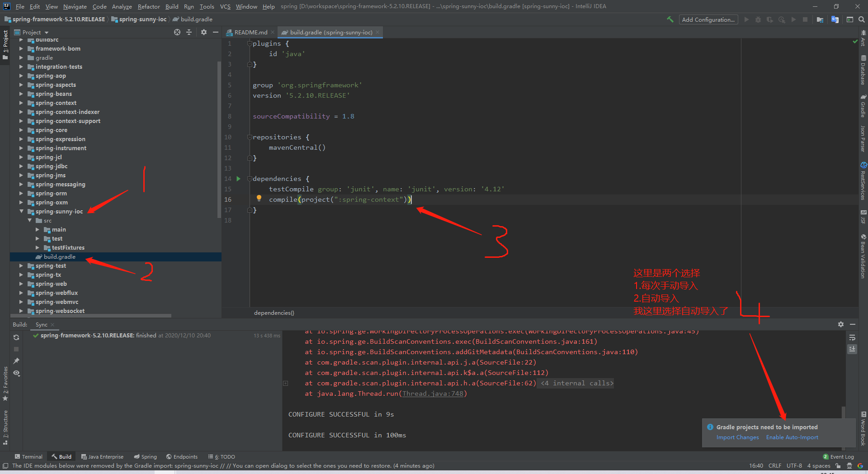The image size is (868, 474).
Task: Click Collapse All icon in Project panel
Action: pyautogui.click(x=189, y=32)
